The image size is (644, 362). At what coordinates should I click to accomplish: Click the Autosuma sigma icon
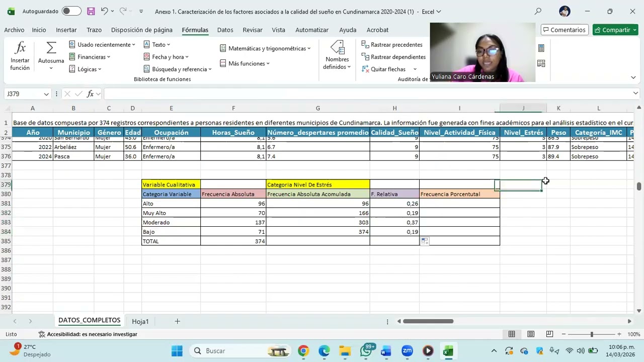pyautogui.click(x=51, y=48)
